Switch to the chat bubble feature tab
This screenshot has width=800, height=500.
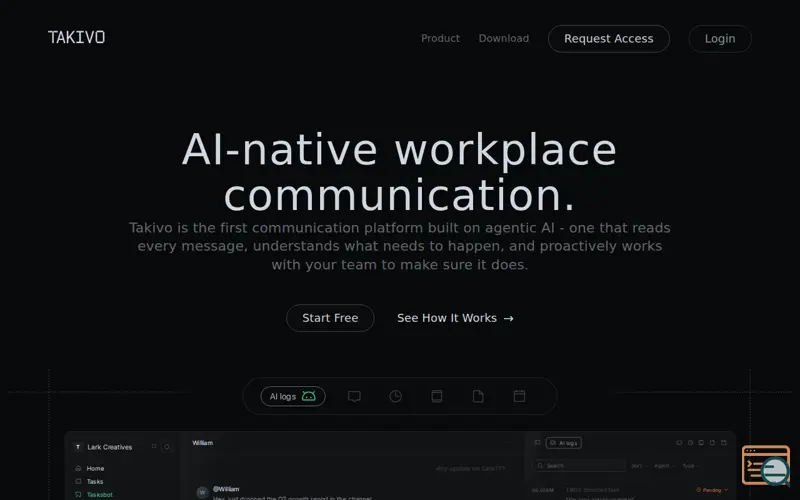354,396
